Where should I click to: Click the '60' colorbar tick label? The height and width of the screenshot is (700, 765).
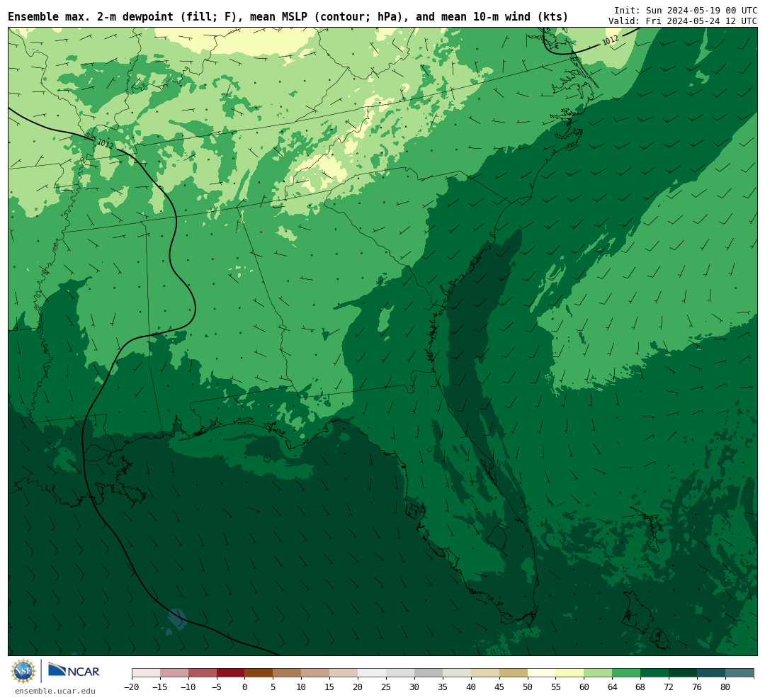click(x=584, y=687)
